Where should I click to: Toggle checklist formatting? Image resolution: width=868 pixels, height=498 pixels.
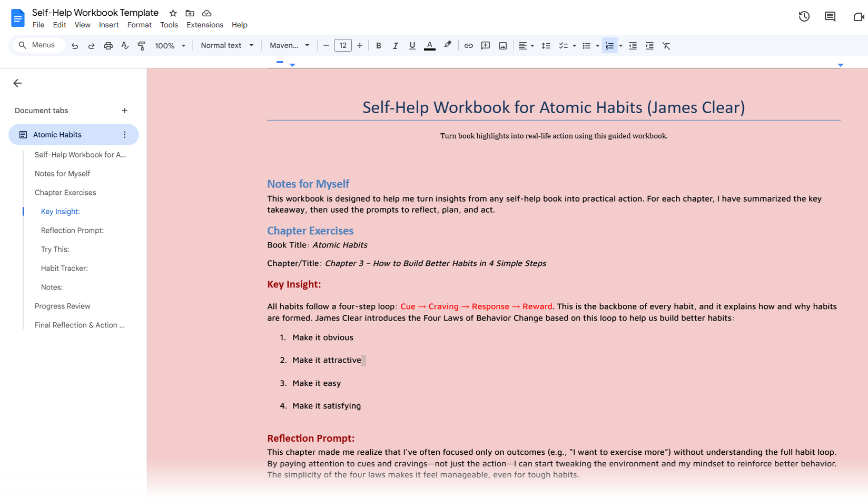click(x=563, y=46)
